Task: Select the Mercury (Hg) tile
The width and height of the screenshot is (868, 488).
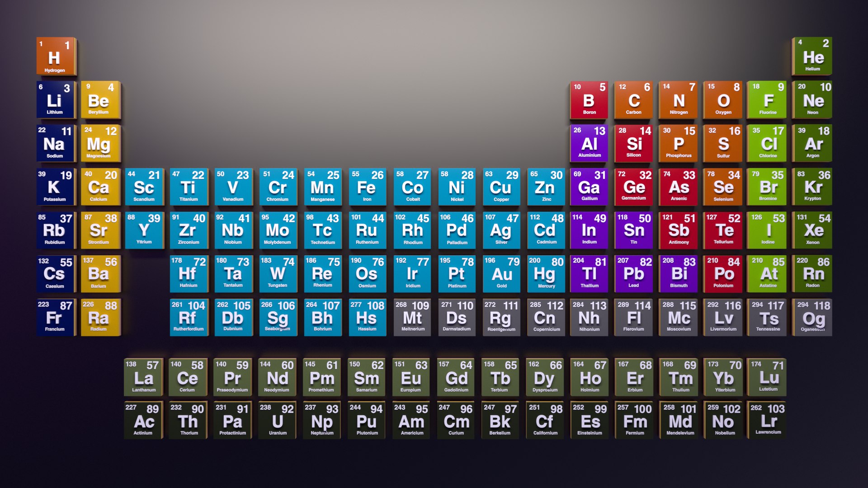Action: 546,274
